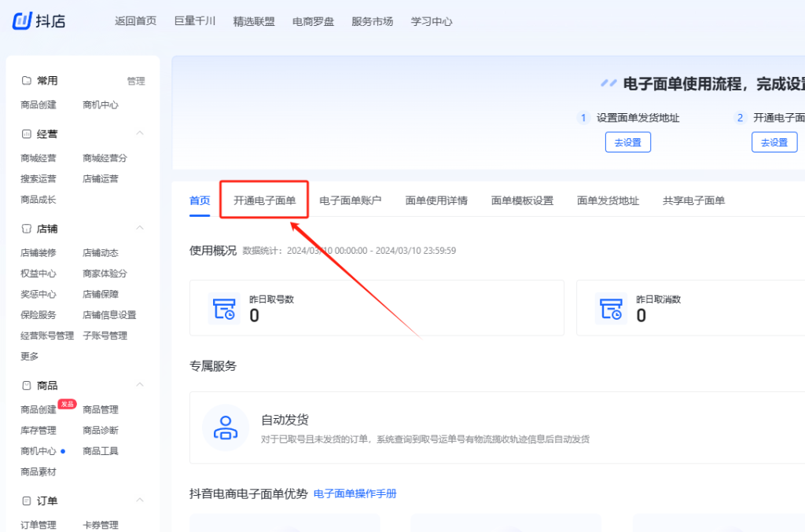This screenshot has width=805, height=532.
Task: Click the 抖店 logo icon
Action: 21,20
